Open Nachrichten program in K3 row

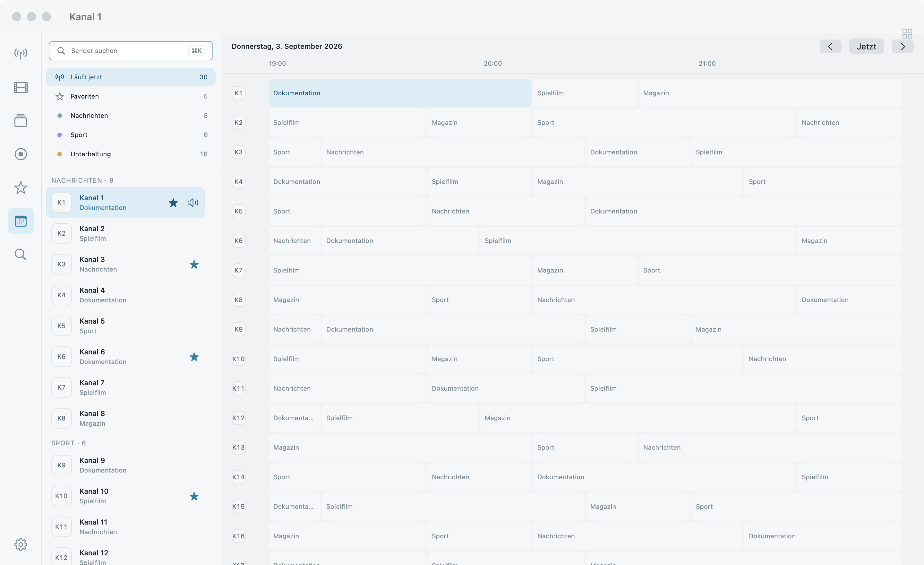tap(453, 152)
